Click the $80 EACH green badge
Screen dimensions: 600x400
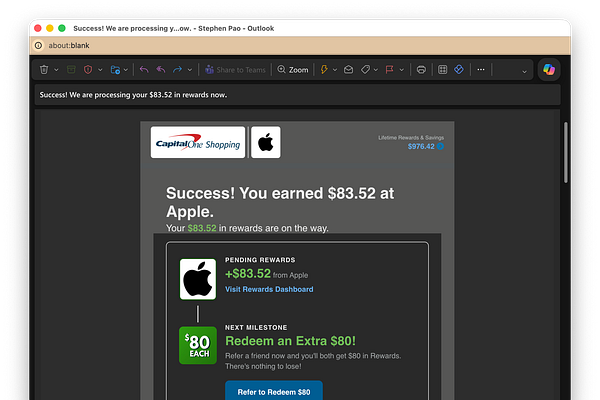[198, 345]
